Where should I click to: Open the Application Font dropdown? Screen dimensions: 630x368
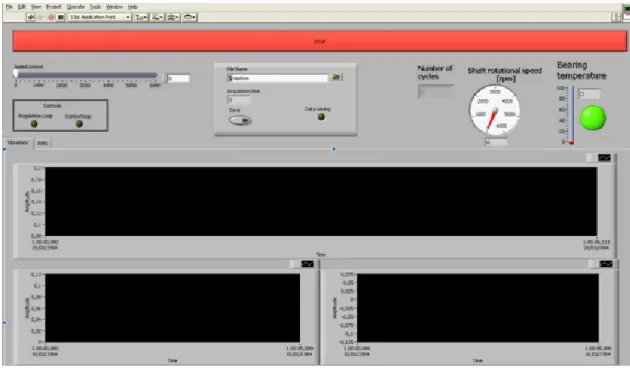click(x=99, y=17)
